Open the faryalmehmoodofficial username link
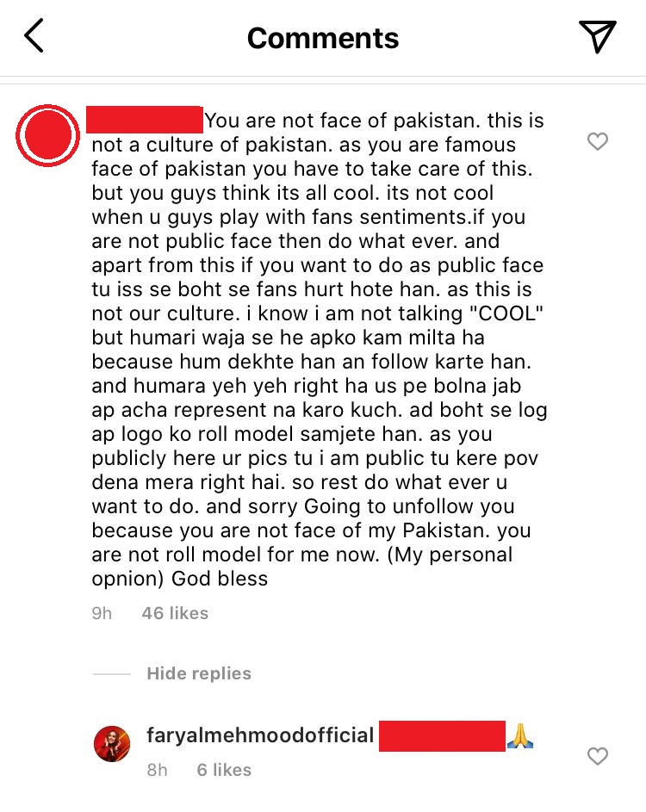Screen dimensions: 646x812 (x=260, y=735)
